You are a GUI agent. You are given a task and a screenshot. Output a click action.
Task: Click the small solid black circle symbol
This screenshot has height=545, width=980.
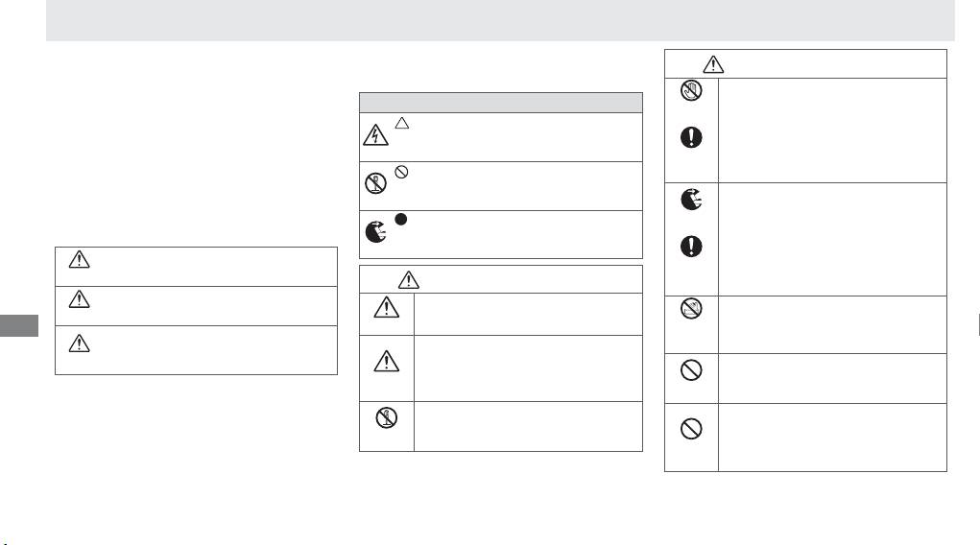[x=401, y=220]
